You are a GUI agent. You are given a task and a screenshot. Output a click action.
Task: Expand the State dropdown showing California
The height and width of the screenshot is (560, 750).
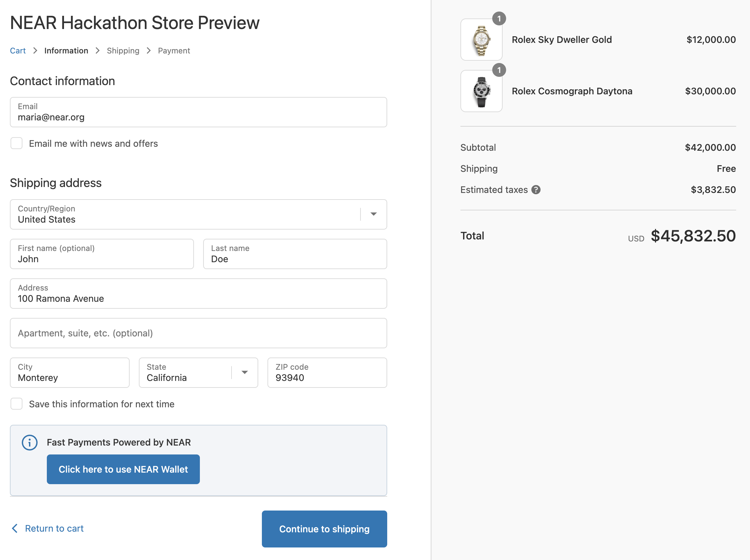(244, 373)
